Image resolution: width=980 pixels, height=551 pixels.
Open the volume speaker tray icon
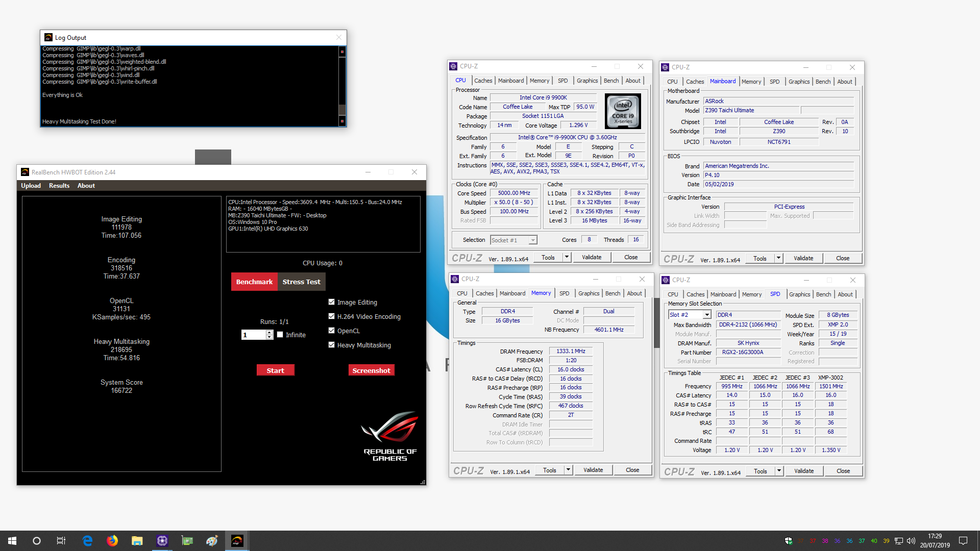tap(911, 541)
